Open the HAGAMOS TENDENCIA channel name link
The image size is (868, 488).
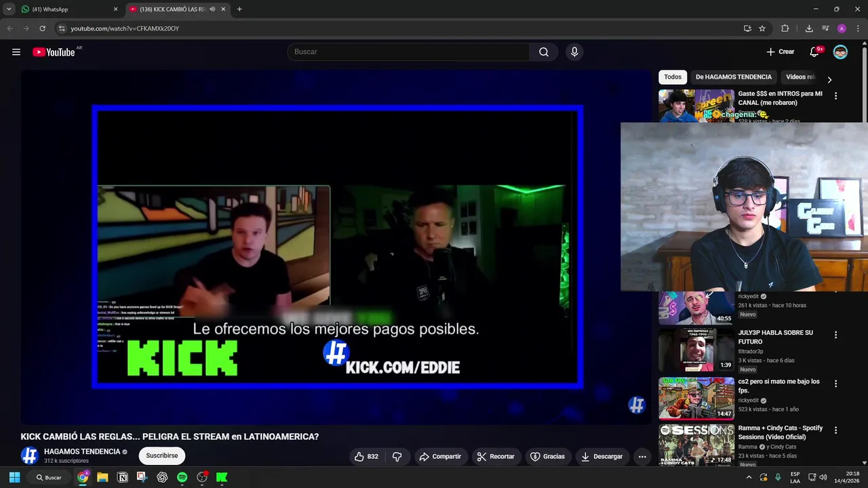(82, 452)
